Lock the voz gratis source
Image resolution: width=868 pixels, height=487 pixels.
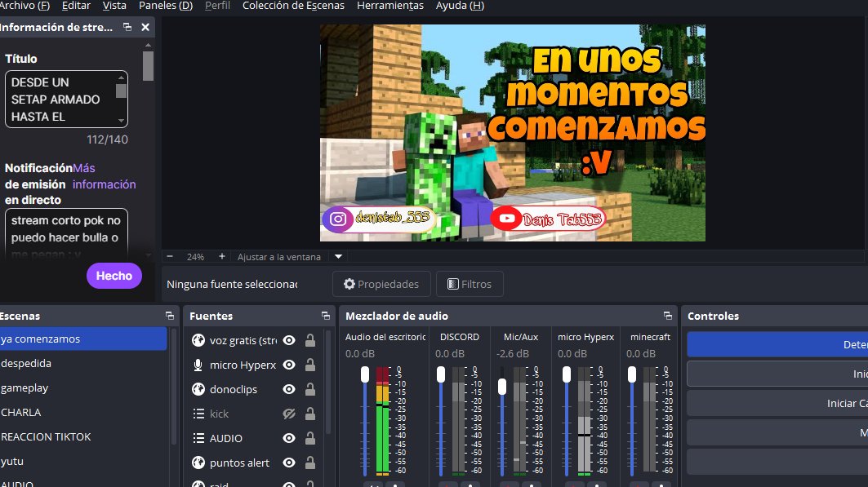(x=310, y=340)
